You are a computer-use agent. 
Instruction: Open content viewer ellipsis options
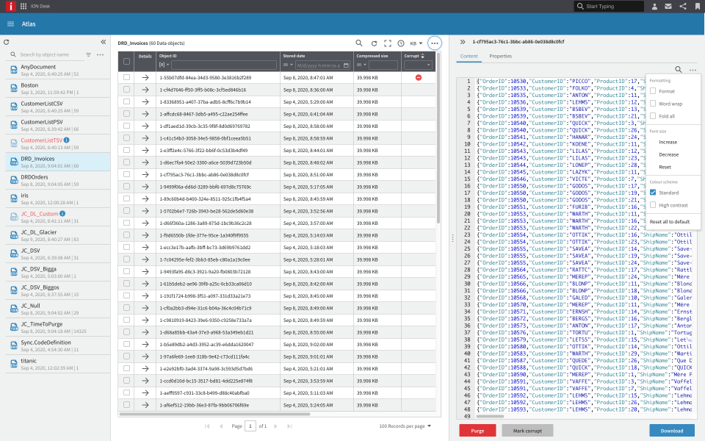pyautogui.click(x=693, y=70)
